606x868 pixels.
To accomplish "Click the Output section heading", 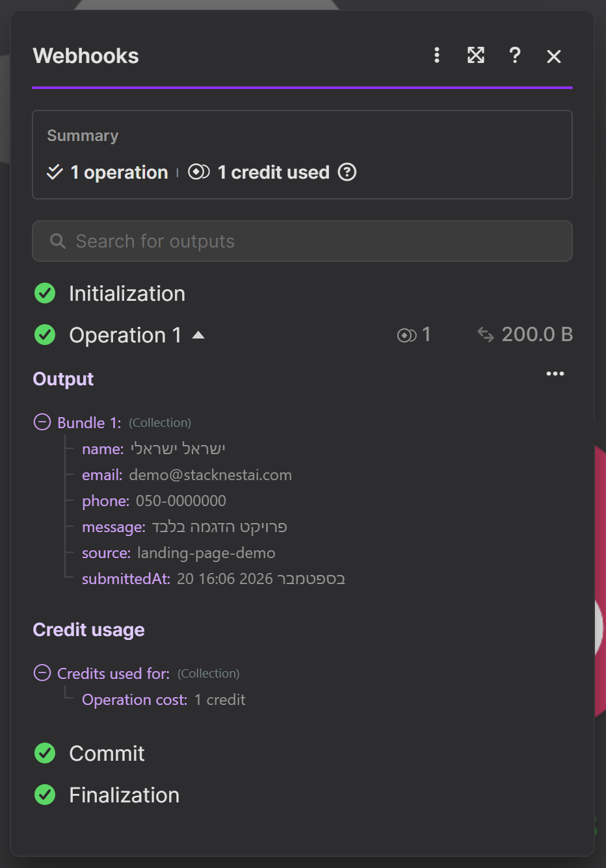I will click(x=63, y=379).
